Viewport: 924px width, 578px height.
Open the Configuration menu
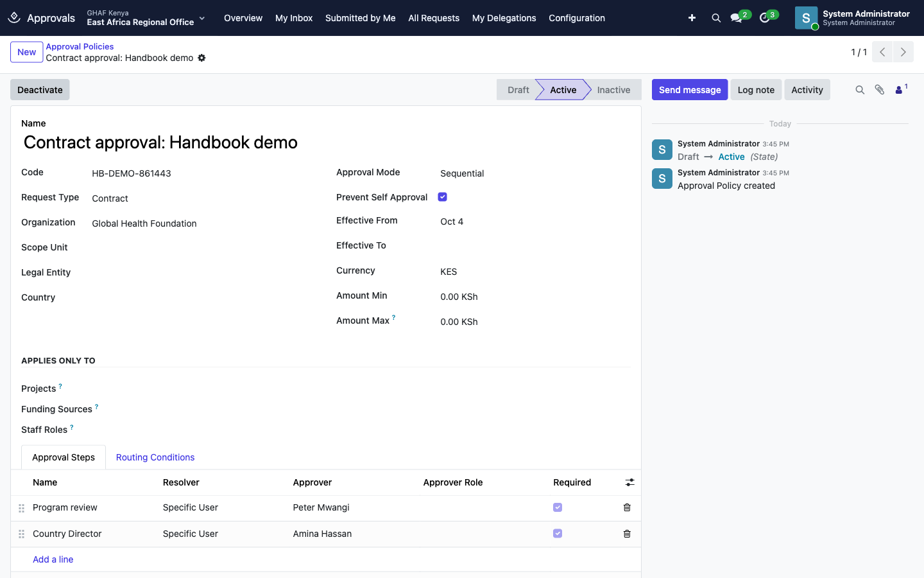pyautogui.click(x=577, y=18)
